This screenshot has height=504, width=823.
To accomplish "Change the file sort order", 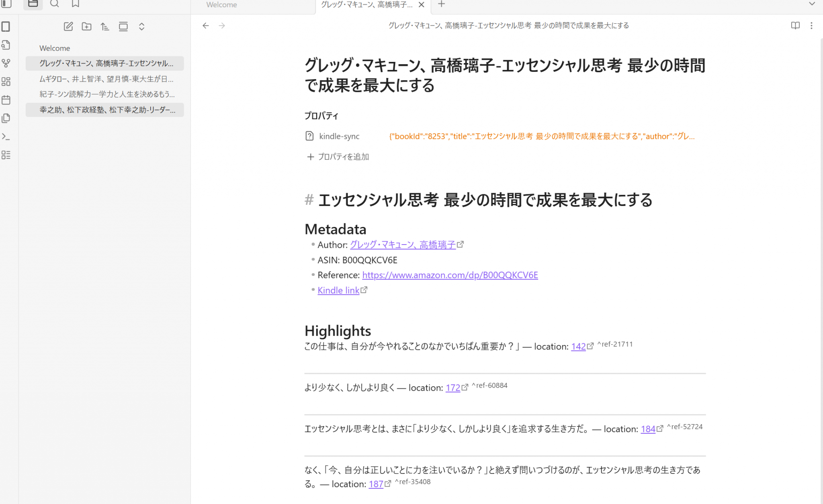I will pos(105,27).
